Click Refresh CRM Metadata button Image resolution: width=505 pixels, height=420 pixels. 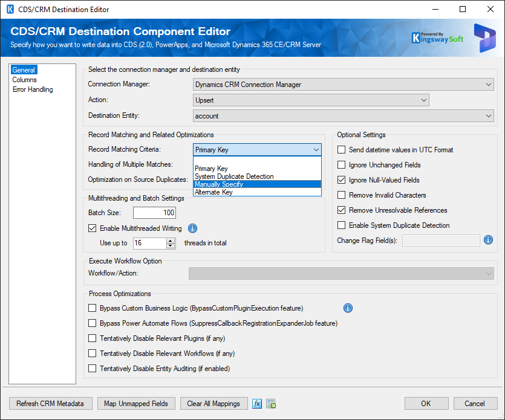(x=50, y=403)
